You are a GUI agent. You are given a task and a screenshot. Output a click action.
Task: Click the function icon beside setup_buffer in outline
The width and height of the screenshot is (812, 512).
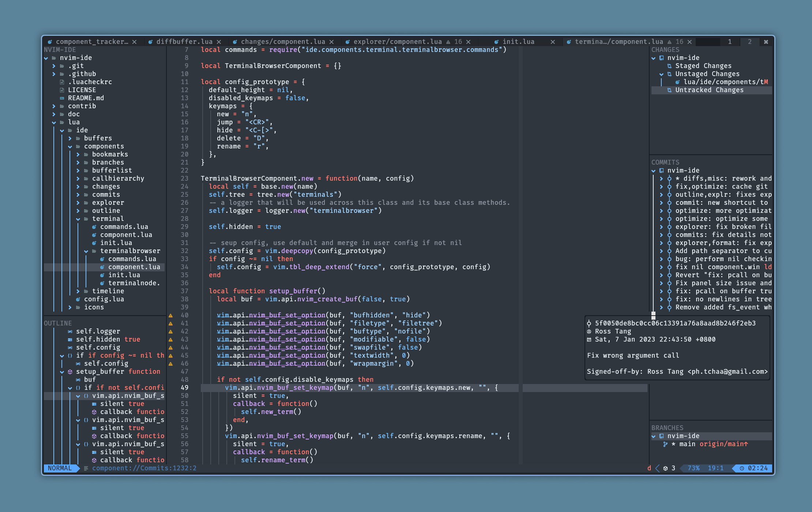tap(70, 372)
